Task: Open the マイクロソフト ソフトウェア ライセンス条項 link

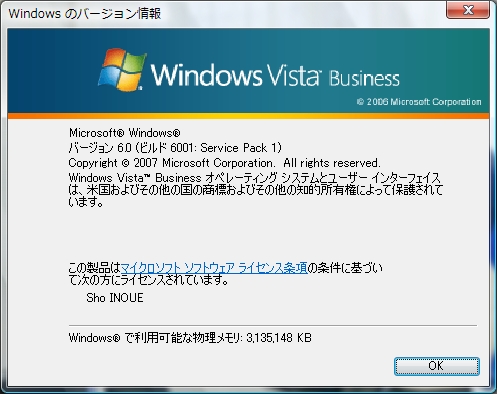Action: point(214,268)
